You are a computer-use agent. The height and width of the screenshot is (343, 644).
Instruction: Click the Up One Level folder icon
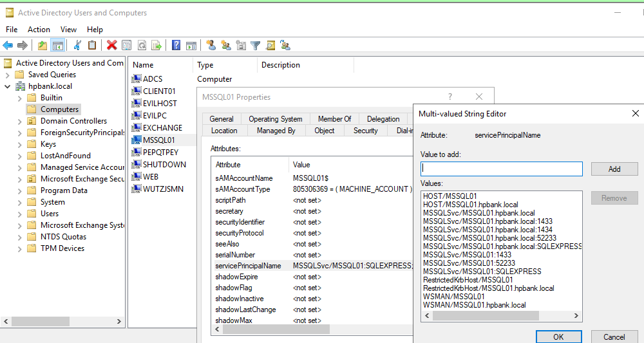[43, 45]
